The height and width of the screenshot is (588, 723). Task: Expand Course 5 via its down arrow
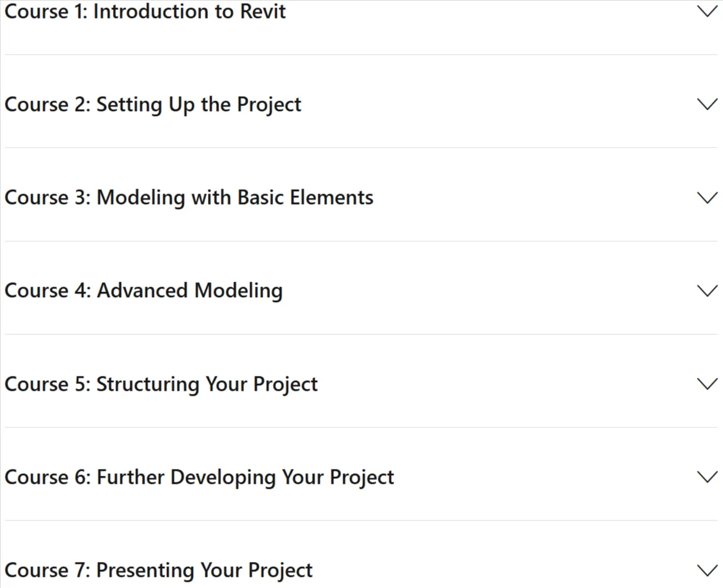[707, 384]
